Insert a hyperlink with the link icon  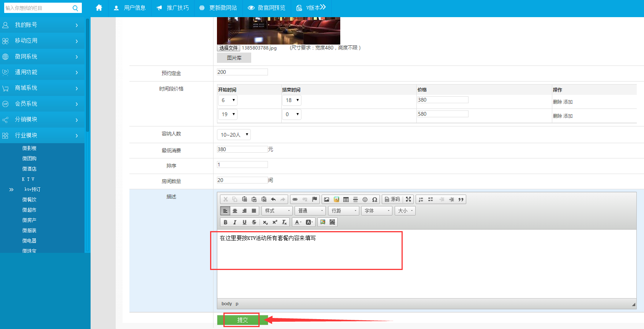[295, 200]
